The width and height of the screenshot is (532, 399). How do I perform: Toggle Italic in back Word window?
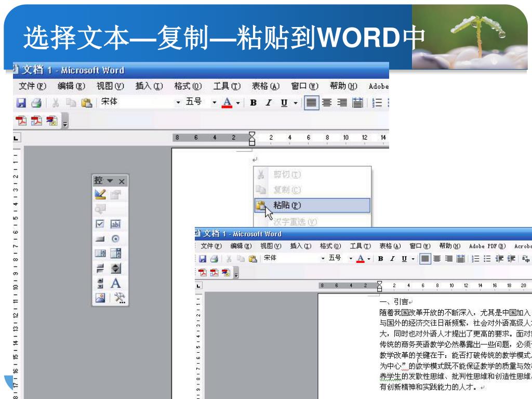pos(269,102)
